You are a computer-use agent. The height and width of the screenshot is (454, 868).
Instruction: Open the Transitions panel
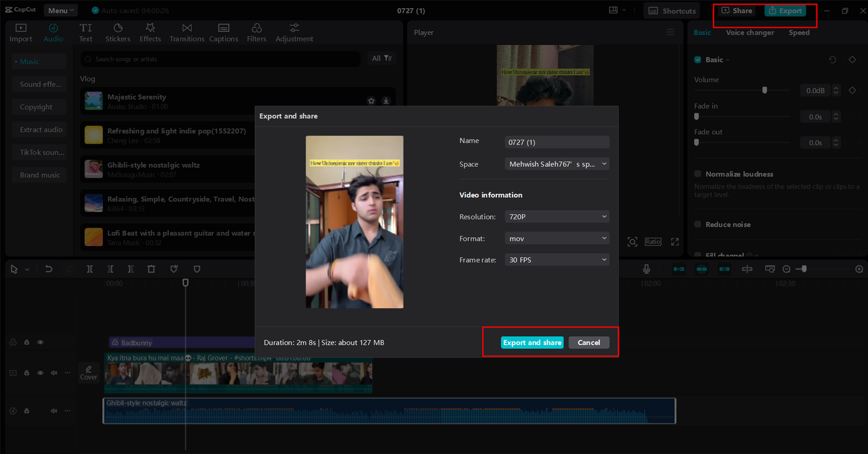[x=187, y=33]
